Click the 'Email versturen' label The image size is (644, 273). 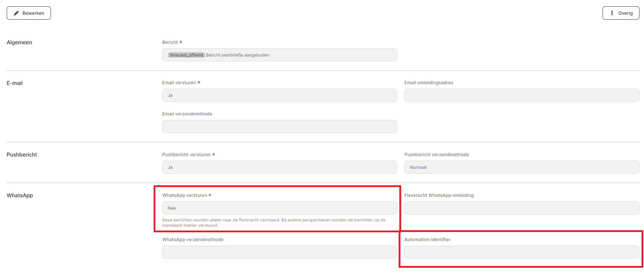[179, 83]
